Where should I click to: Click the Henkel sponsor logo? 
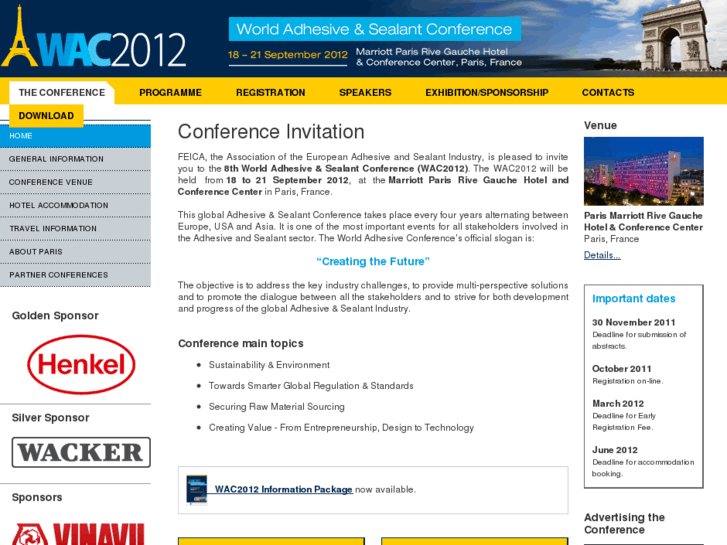[x=81, y=365]
